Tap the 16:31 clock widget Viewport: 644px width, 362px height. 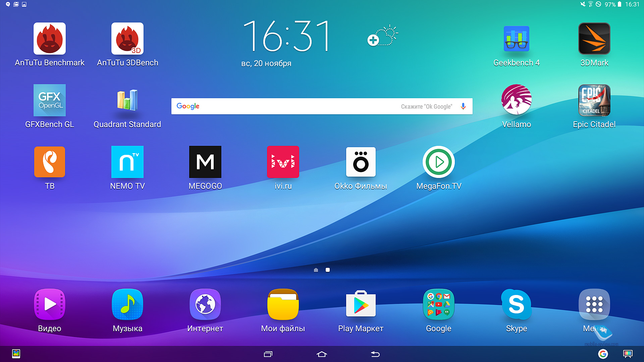click(x=287, y=36)
